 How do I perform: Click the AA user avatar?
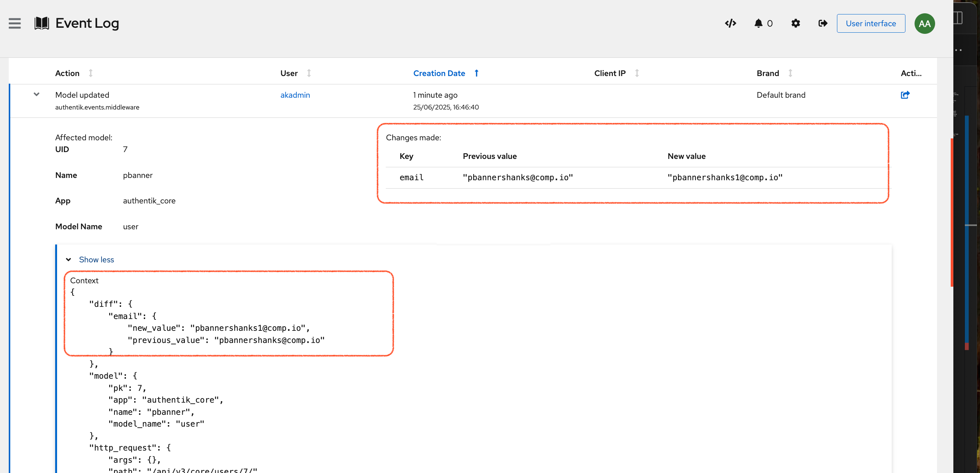click(x=924, y=24)
